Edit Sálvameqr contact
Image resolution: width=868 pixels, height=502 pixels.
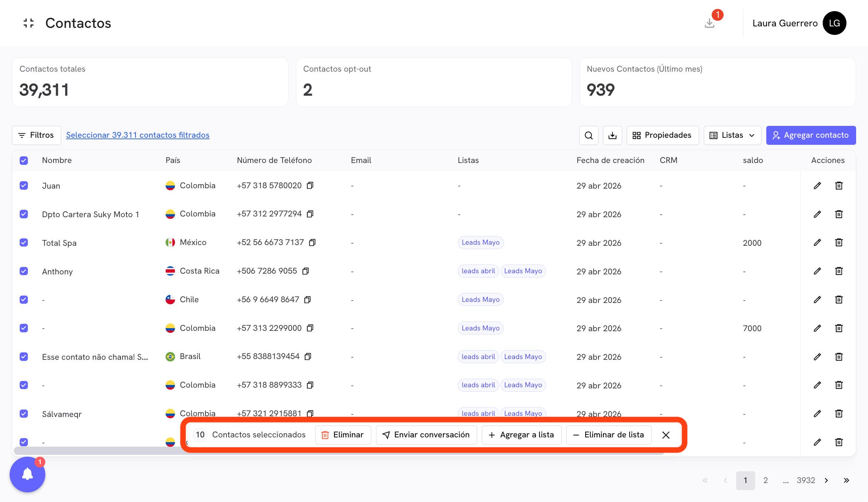(x=817, y=414)
